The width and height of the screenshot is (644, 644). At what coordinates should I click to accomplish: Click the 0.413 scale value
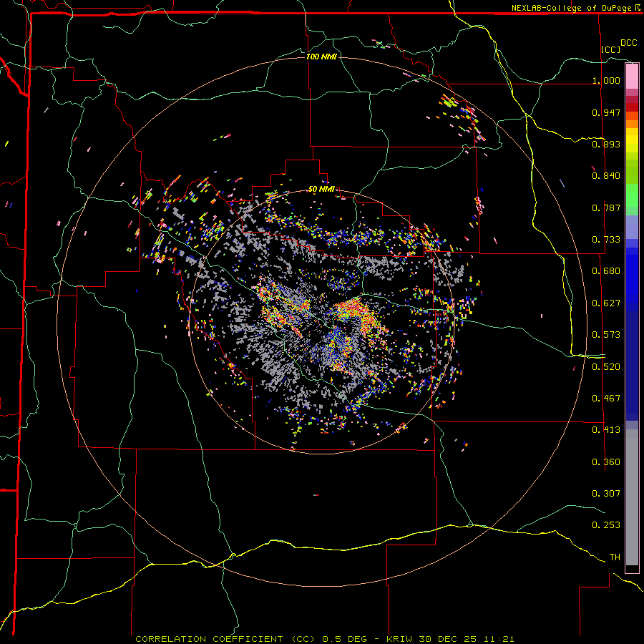click(x=606, y=430)
